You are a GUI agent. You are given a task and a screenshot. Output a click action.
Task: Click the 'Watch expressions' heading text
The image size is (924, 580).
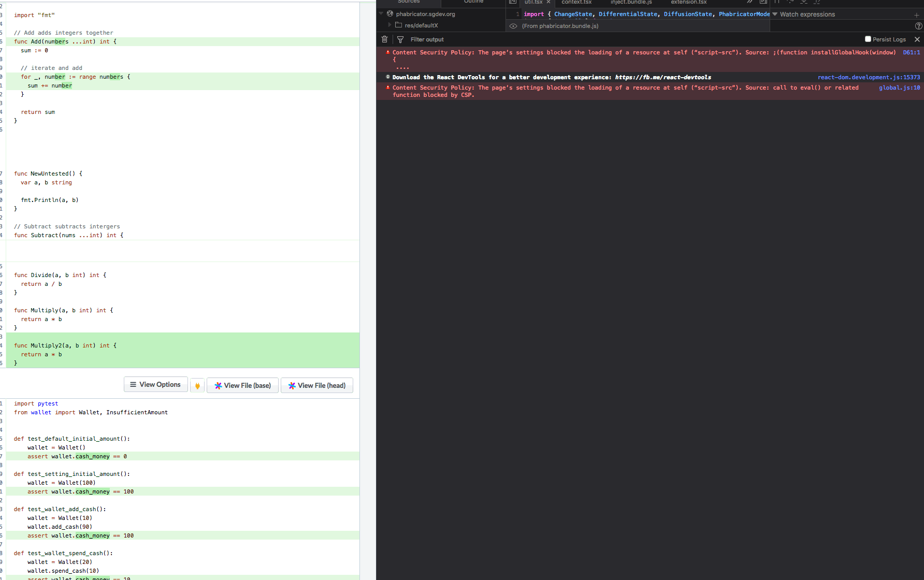[x=807, y=15]
